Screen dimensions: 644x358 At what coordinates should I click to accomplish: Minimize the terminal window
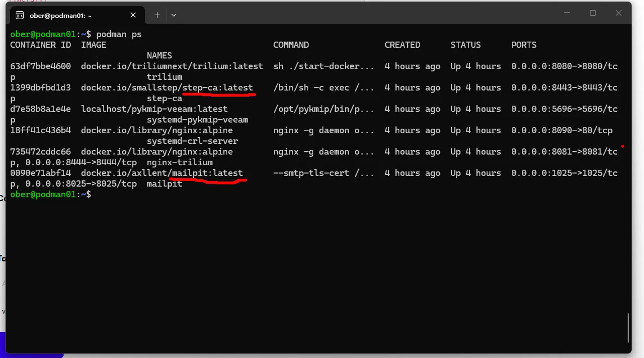(x=567, y=13)
